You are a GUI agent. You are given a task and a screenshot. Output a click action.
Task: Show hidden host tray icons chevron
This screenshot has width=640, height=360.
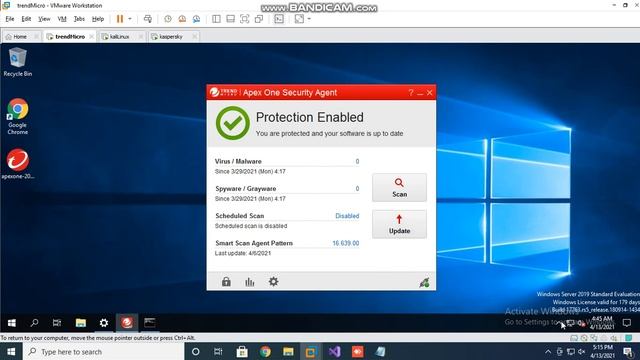(x=548, y=351)
